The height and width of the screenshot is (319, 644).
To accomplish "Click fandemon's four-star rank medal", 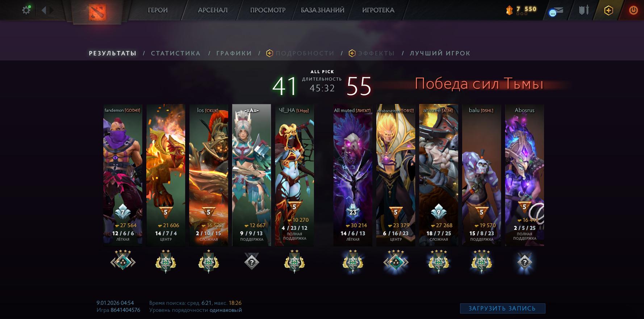I will [x=123, y=260].
